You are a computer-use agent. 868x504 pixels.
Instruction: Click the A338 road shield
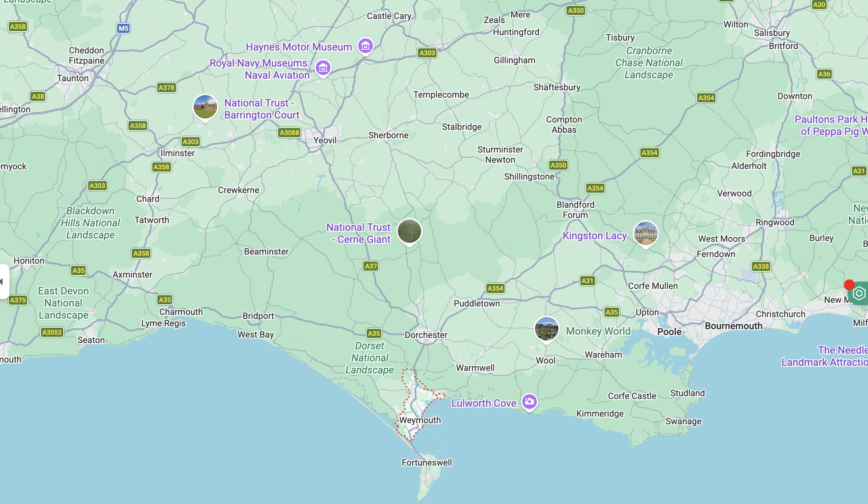tap(761, 267)
